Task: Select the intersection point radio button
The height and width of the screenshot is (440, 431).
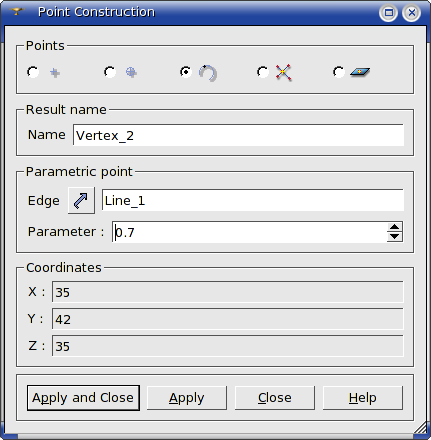Action: pyautogui.click(x=263, y=72)
